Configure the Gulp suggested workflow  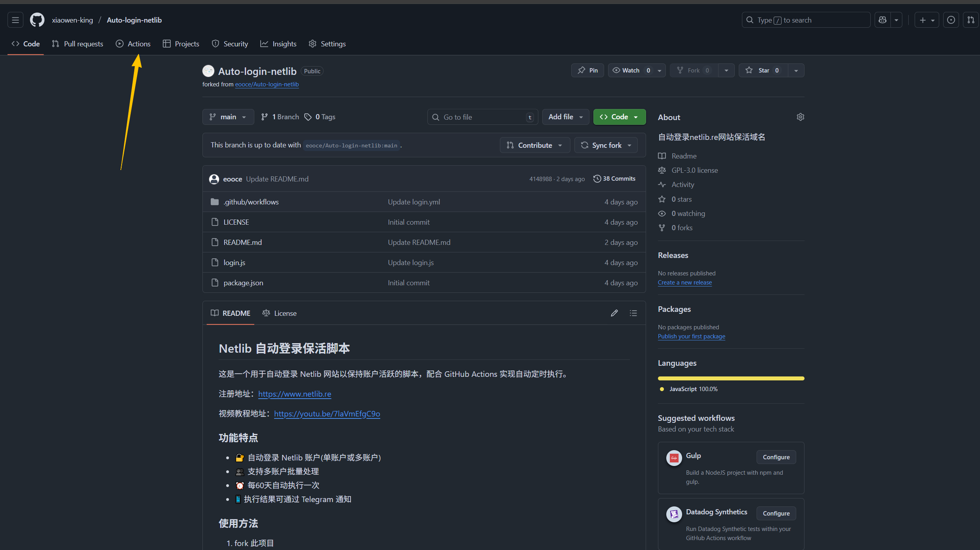tap(776, 457)
